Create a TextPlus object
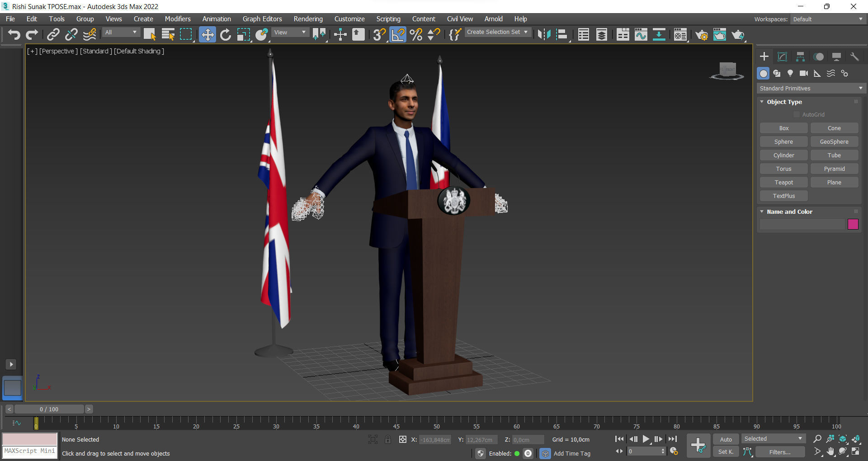Image resolution: width=868 pixels, height=461 pixels. (x=783, y=196)
